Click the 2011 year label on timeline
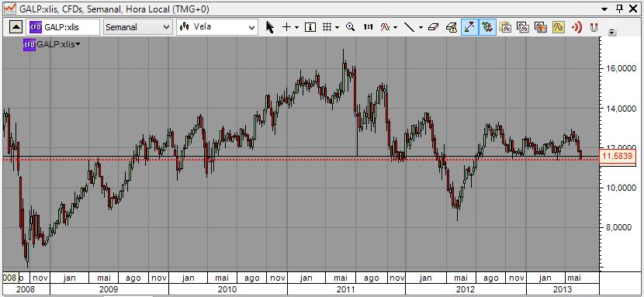This screenshot has width=644, height=297. pyautogui.click(x=346, y=289)
